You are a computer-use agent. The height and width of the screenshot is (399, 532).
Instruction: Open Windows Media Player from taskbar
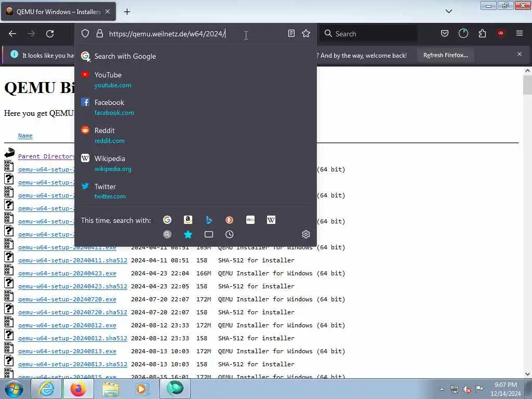coord(142,389)
